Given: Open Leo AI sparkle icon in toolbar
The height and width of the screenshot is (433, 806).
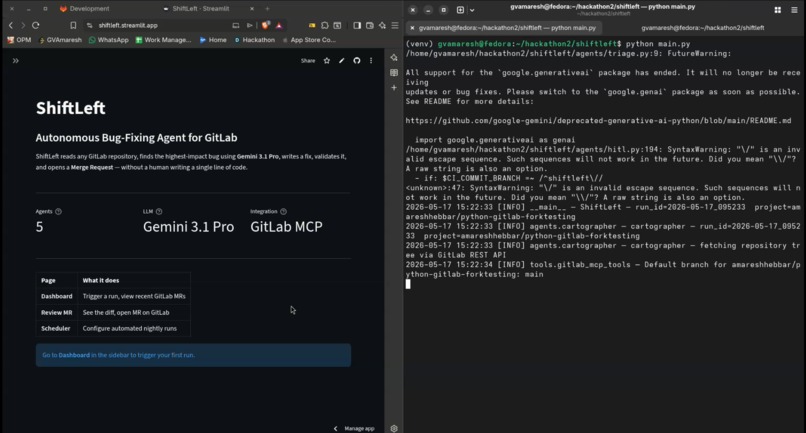Looking at the screenshot, I should point(382,25).
